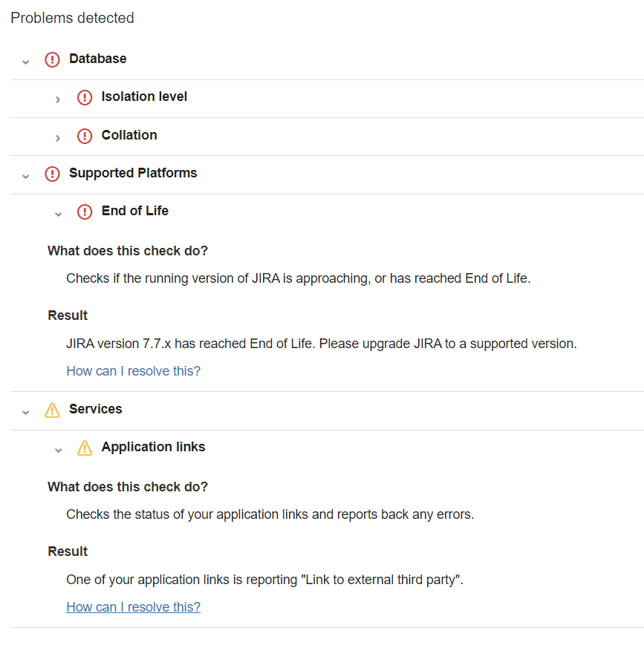Expand the Collation check chevron
Viewport: 644px width, 645px height.
coord(58,138)
